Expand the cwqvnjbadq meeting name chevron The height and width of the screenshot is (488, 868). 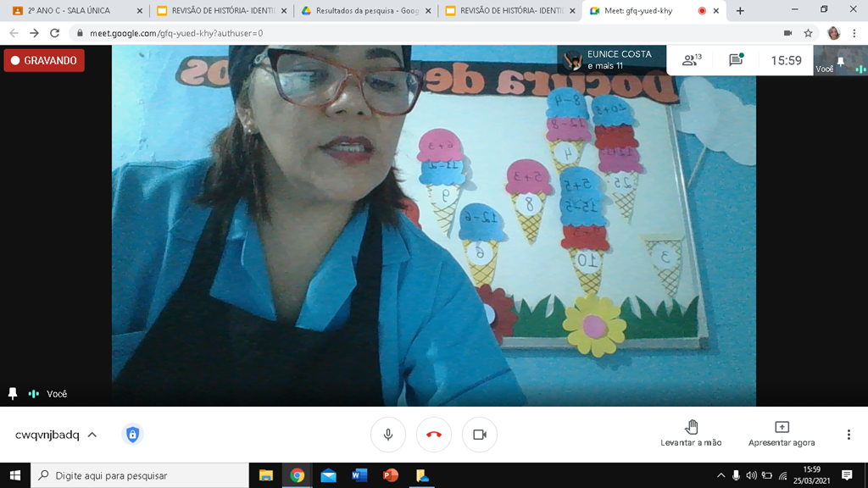pos(92,433)
